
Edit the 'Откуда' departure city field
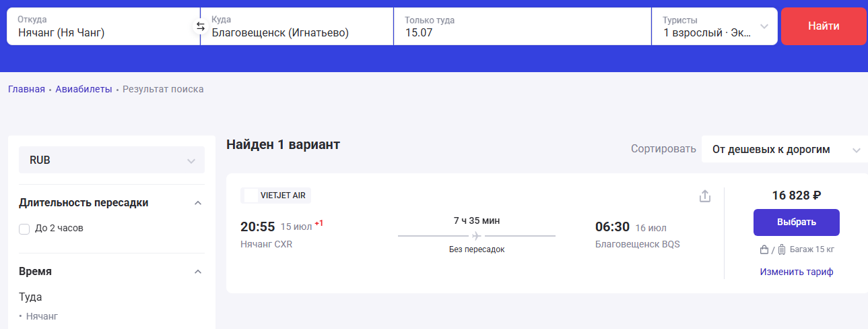point(101,27)
